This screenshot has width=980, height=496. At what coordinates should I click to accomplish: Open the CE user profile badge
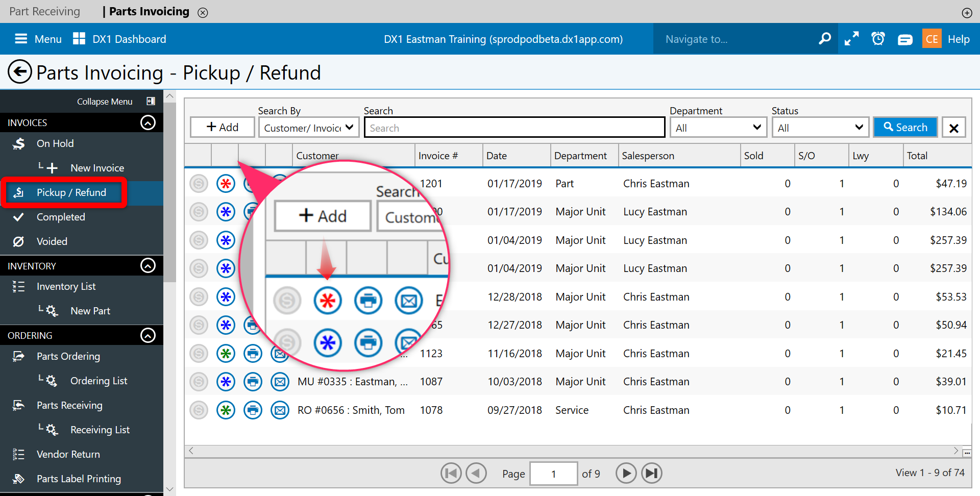click(x=932, y=39)
